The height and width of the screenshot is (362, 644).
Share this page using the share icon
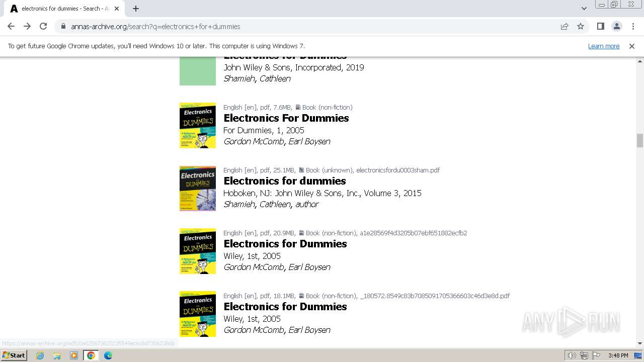click(x=565, y=26)
